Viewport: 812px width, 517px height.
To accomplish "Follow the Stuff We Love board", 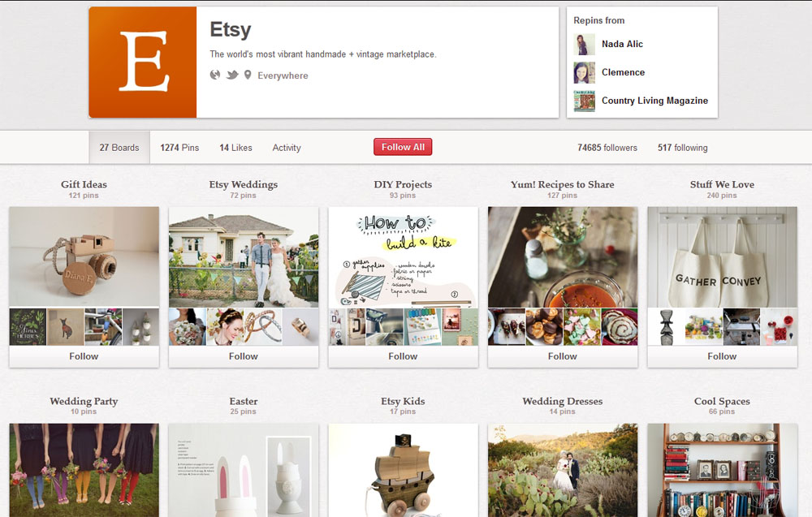I will (x=722, y=356).
